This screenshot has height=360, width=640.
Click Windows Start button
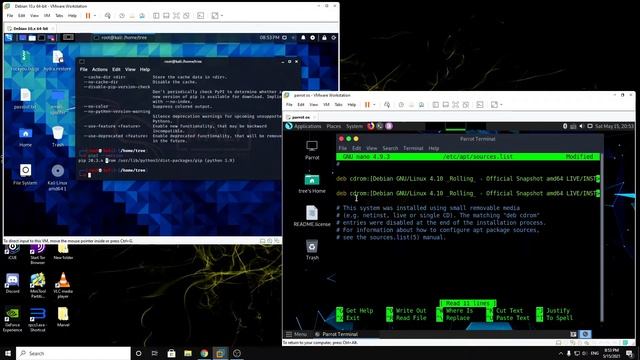click(x=8, y=353)
